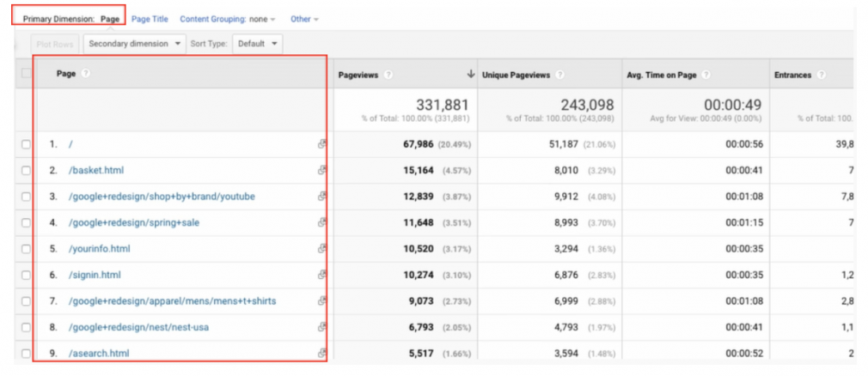Click help icon next to Page column header
The width and height of the screenshot is (868, 376).
(x=85, y=74)
